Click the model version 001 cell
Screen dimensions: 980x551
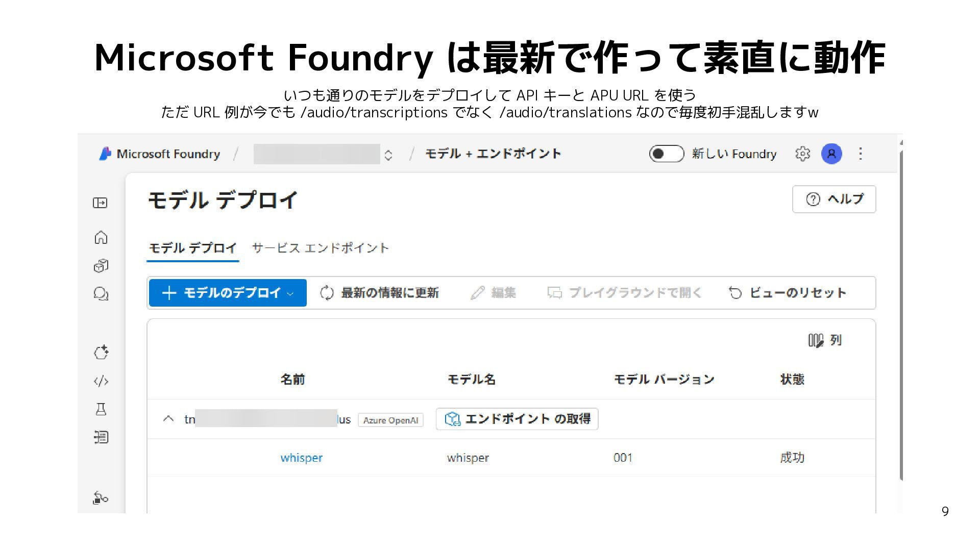tap(623, 458)
